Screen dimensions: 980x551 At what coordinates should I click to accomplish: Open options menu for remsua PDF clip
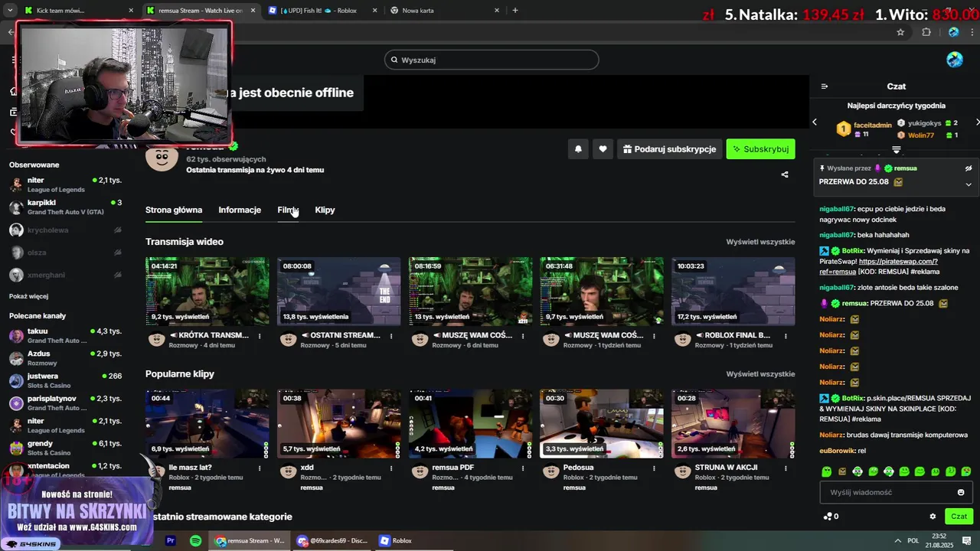tap(523, 468)
